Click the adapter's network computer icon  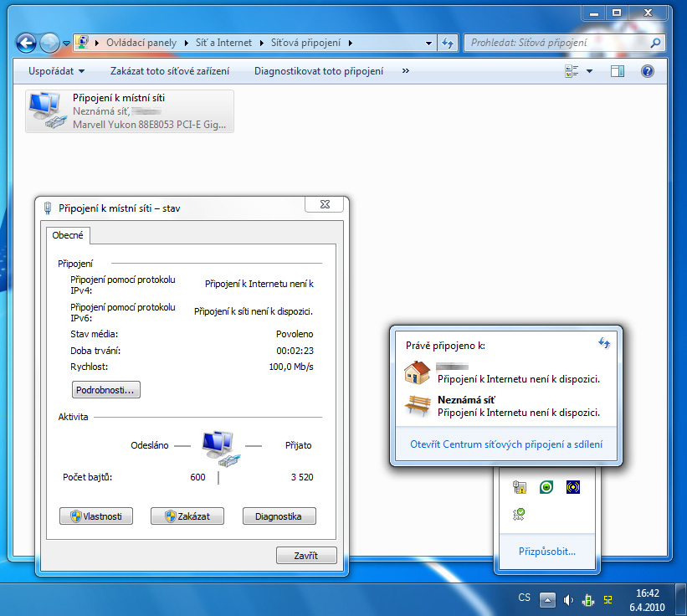pos(47,110)
